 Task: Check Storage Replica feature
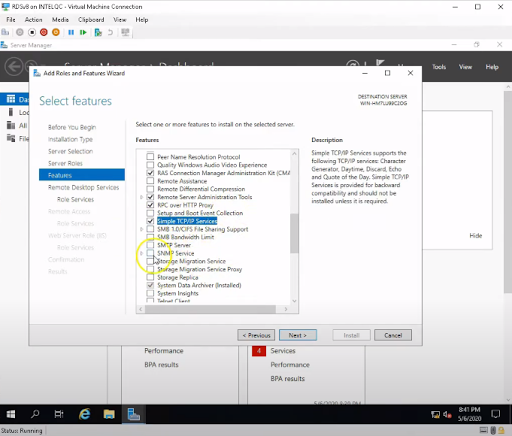coord(150,277)
